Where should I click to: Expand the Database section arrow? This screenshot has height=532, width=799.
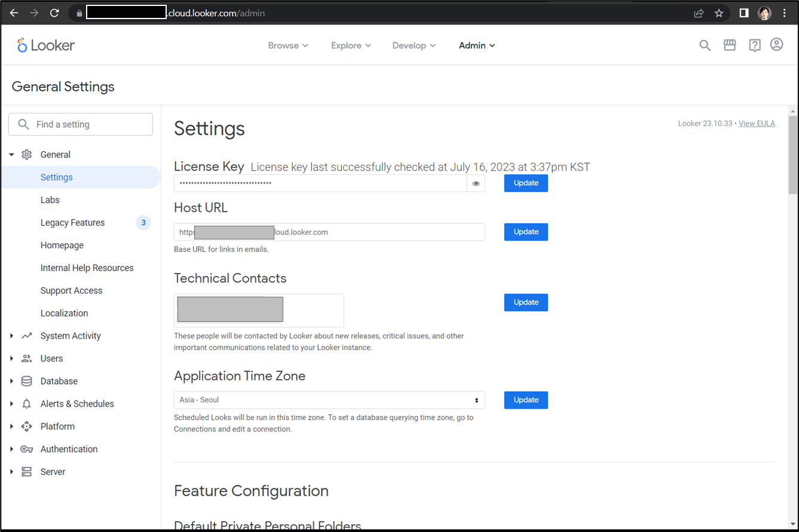coord(11,381)
